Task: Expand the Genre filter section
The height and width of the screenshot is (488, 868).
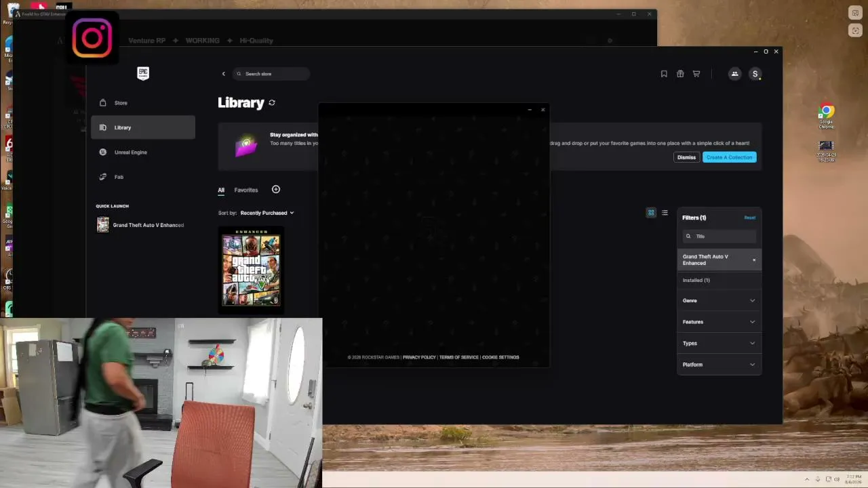Action: (719, 301)
